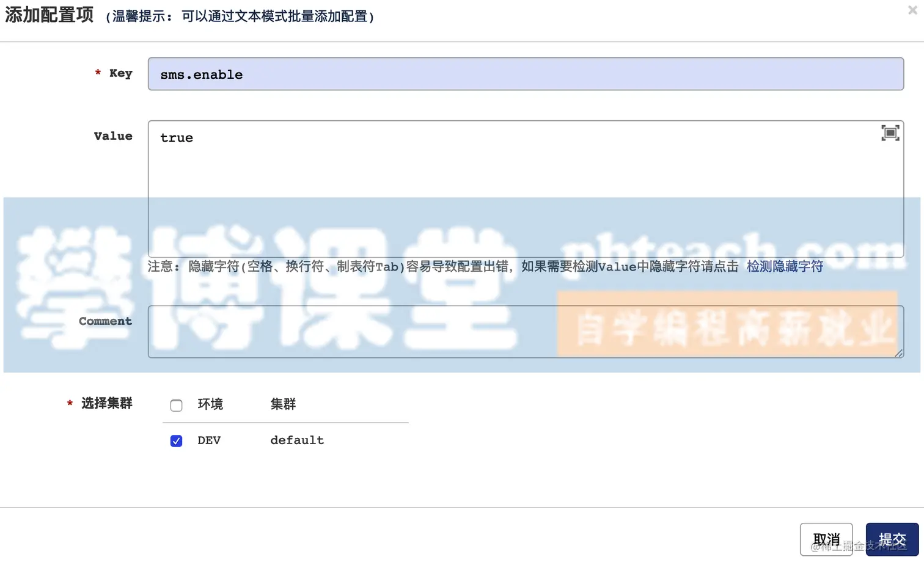Screen dimensions: 924x568
Task: Select the 'default' cluster text
Action: coord(297,440)
